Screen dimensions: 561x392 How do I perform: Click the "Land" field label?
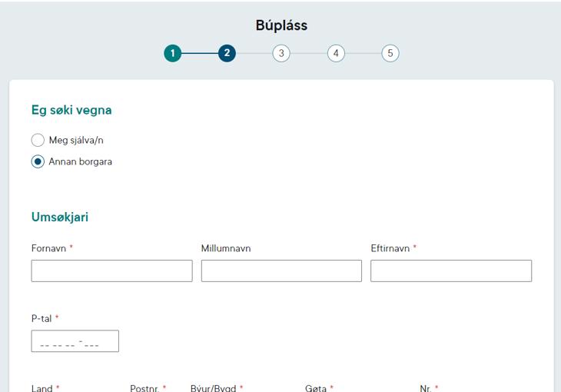41,387
